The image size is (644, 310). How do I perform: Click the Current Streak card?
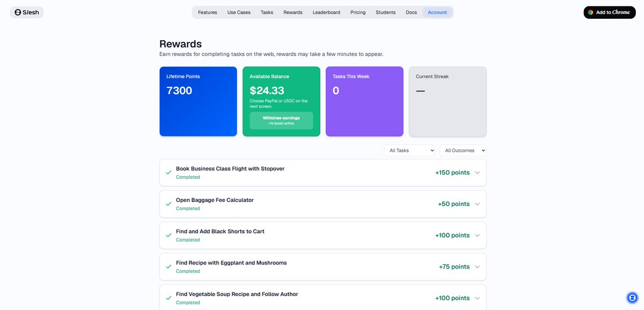[448, 102]
